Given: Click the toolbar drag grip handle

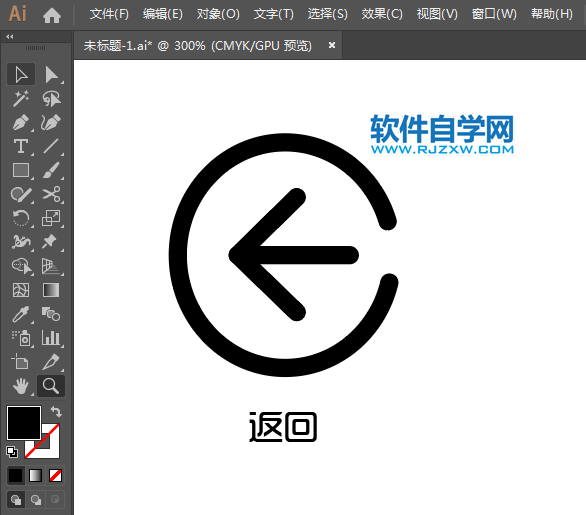Looking at the screenshot, I should click(36, 48).
